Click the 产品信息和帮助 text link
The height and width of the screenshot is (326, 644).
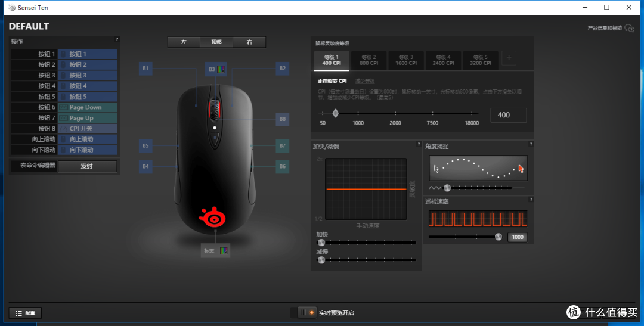(x=605, y=28)
